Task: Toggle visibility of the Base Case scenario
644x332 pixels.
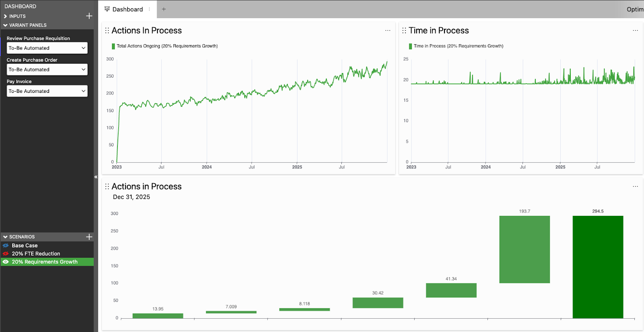Action: pos(6,246)
